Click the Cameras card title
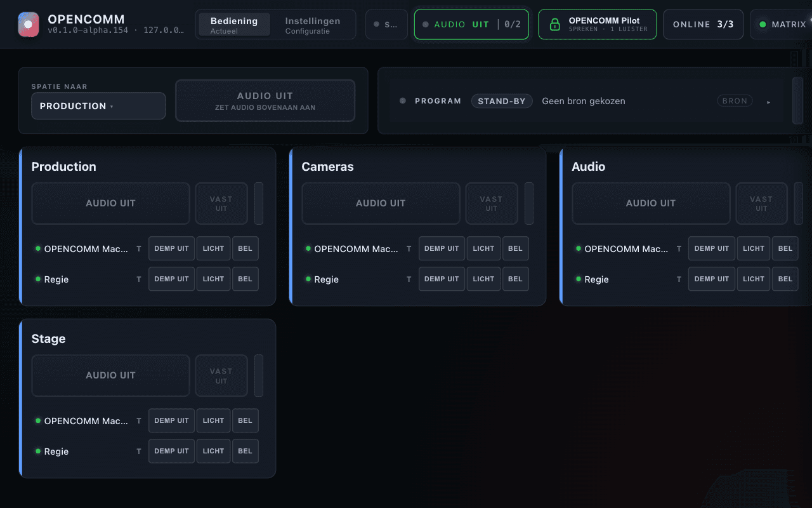Image resolution: width=812 pixels, height=508 pixels. 327,166
